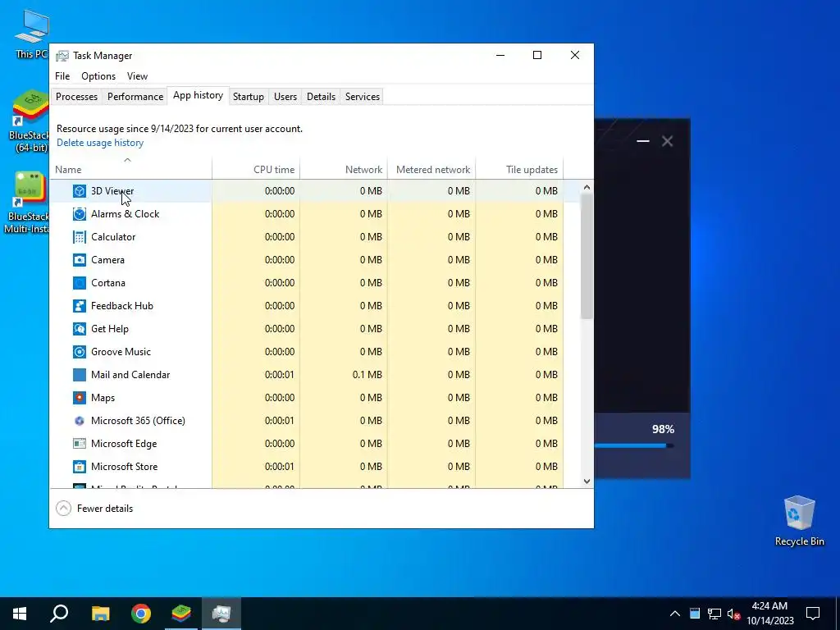840x630 pixels.
Task: Click the Microsoft Edge app icon
Action: (x=80, y=444)
